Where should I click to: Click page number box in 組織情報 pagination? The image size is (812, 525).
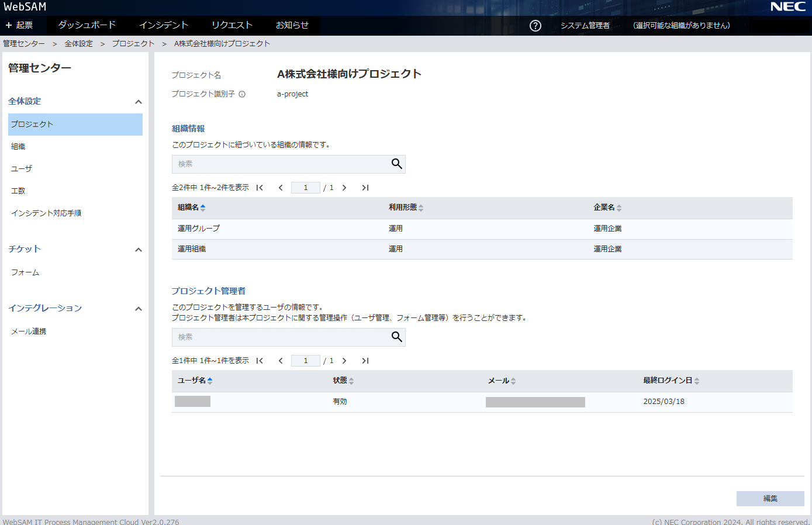[306, 188]
